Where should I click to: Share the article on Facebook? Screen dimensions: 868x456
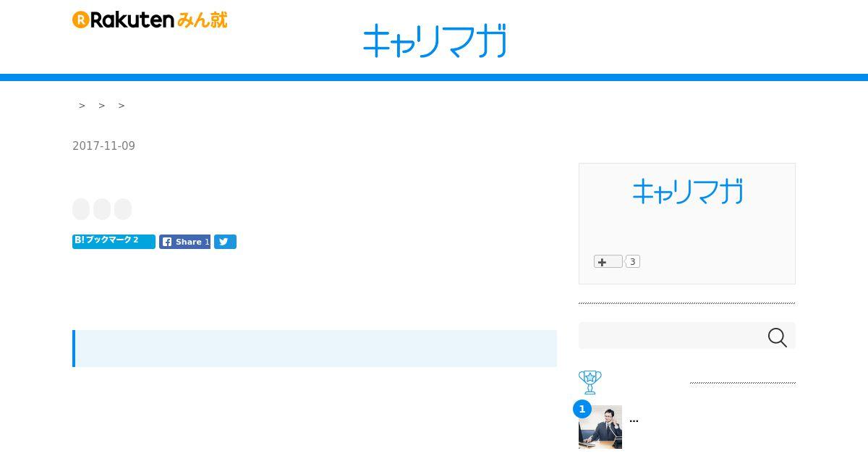184,242
